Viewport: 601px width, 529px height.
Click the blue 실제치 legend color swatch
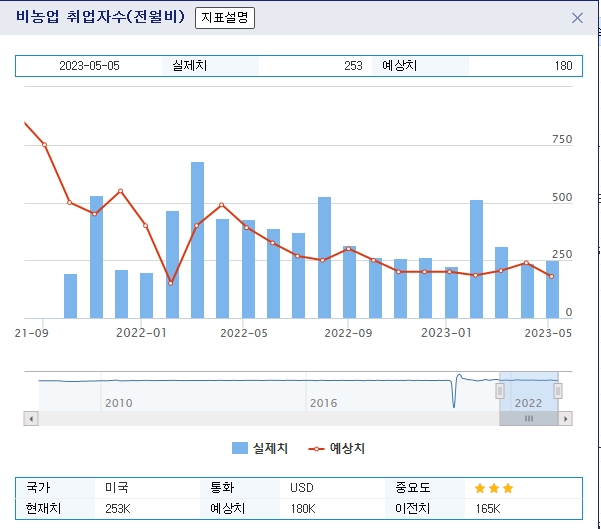tap(240, 448)
